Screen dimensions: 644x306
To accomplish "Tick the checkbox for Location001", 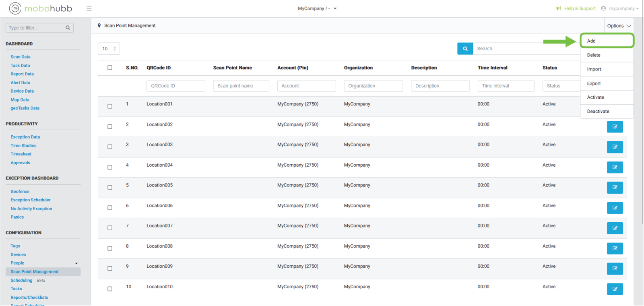I will point(110,106).
